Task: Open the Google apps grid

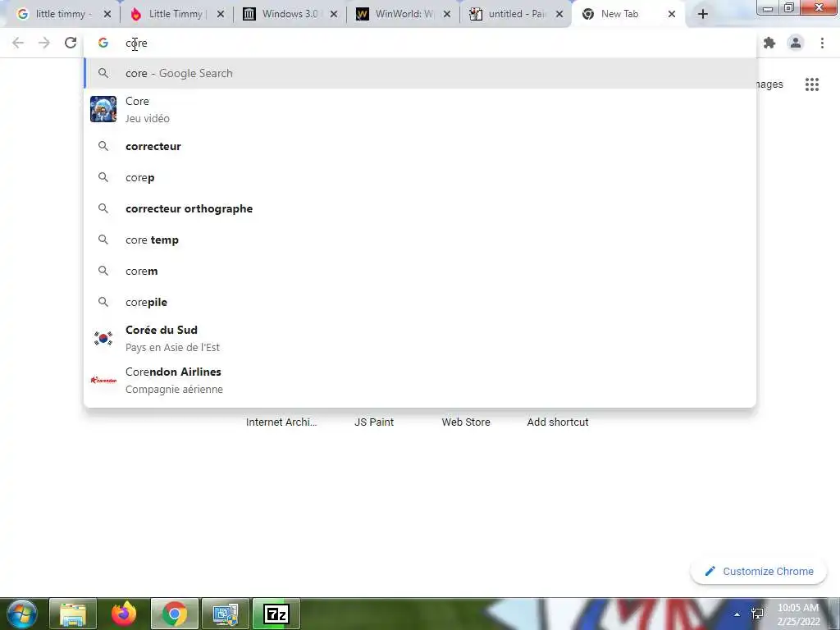Action: pyautogui.click(x=811, y=84)
